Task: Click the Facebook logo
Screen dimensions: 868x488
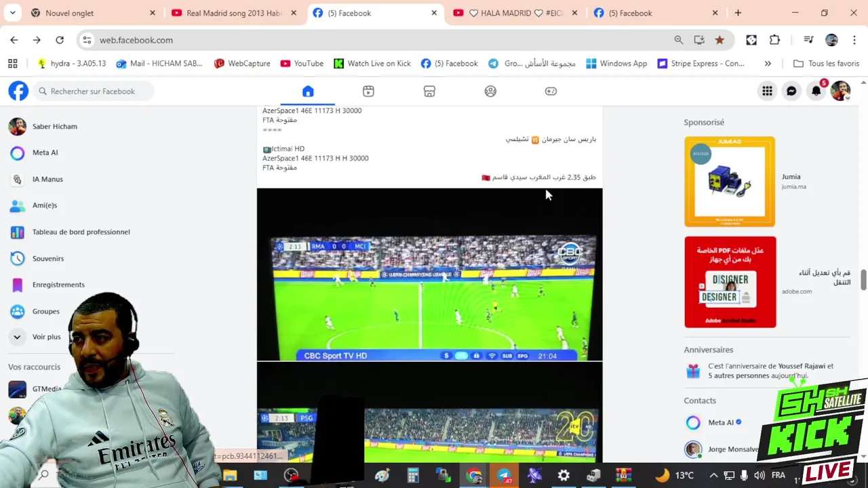Action: point(18,91)
